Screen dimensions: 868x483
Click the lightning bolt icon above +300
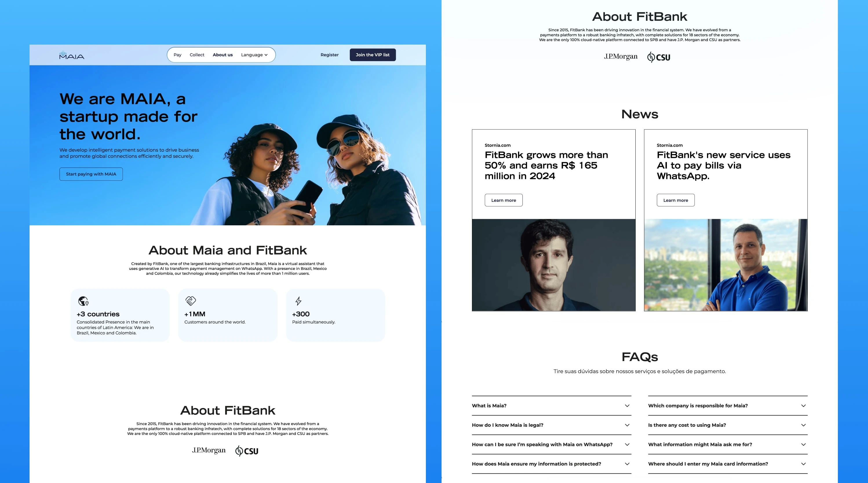click(x=298, y=301)
